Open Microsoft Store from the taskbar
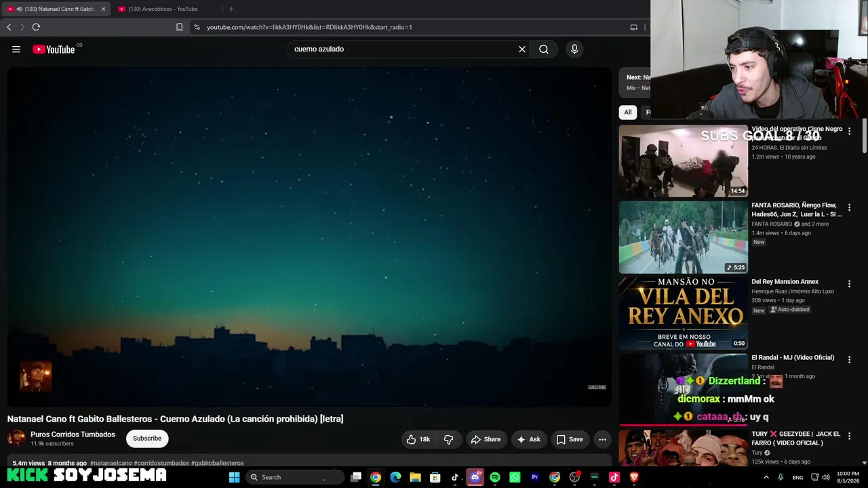Screen dimensions: 868x488 [x=435, y=477]
